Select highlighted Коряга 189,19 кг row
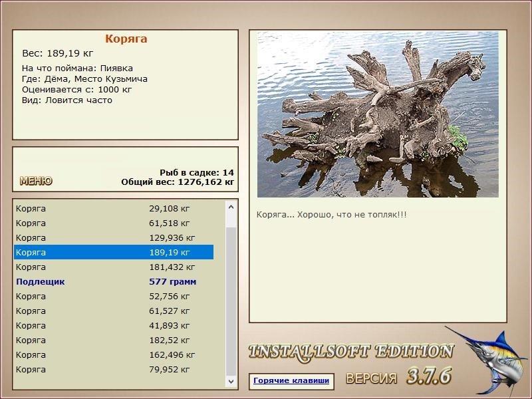532x399 pixels. [114, 252]
